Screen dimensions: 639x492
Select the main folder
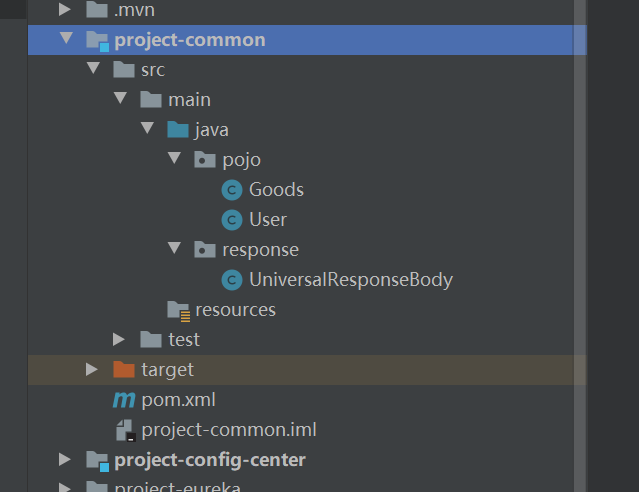point(189,100)
